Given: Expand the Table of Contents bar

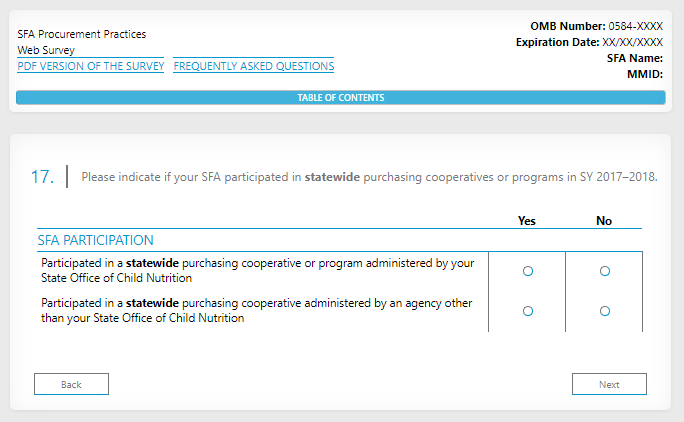Looking at the screenshot, I should click(340, 98).
